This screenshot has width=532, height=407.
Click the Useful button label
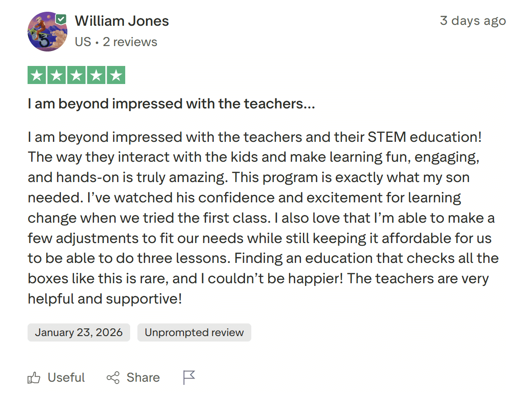coord(66,378)
